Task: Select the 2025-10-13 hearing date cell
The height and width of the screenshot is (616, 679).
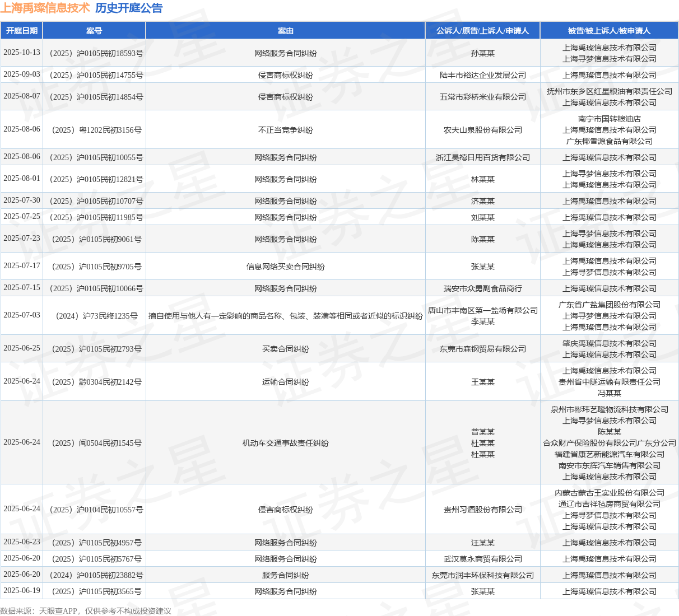Action: 22,53
